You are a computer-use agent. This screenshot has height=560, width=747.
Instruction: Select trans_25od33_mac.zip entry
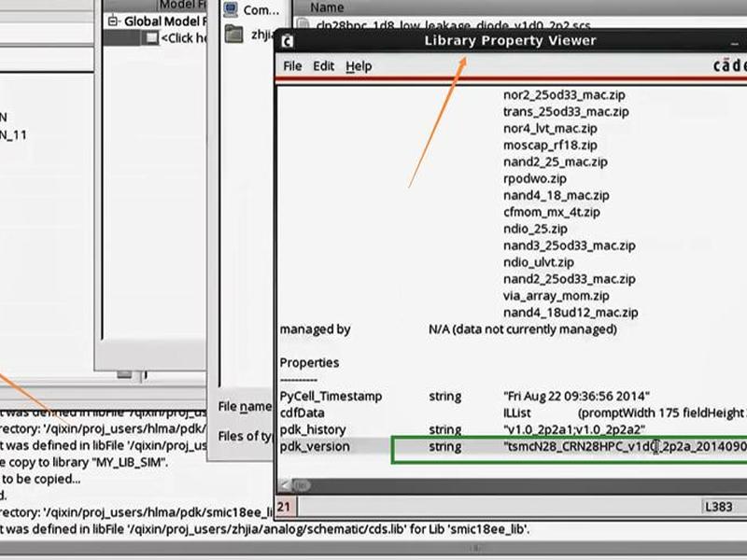click(x=566, y=111)
